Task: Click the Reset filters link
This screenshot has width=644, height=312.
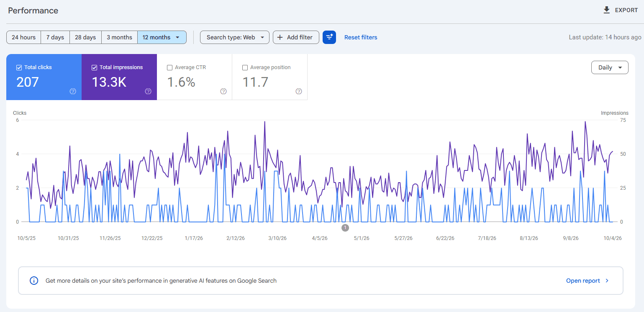Action: click(x=361, y=37)
